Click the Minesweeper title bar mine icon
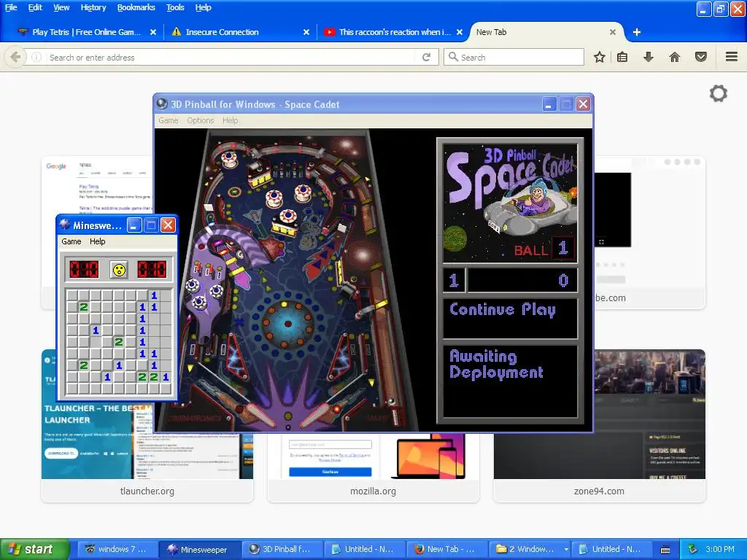 coord(64,225)
